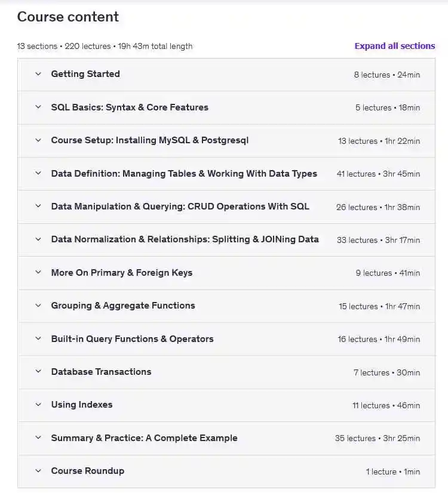Expand the Getting Started section chevron
The image size is (448, 493).
tap(38, 74)
